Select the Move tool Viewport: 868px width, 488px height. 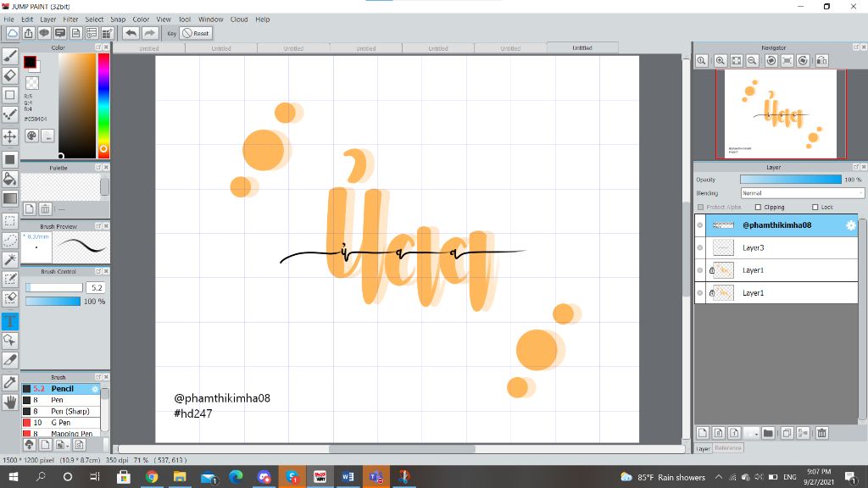10,136
